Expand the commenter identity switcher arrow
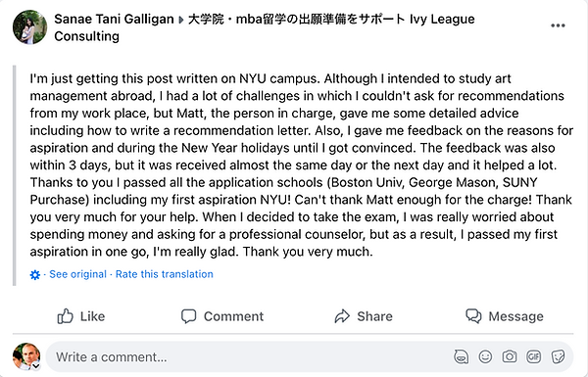The image size is (588, 377). pyautogui.click(x=36, y=366)
